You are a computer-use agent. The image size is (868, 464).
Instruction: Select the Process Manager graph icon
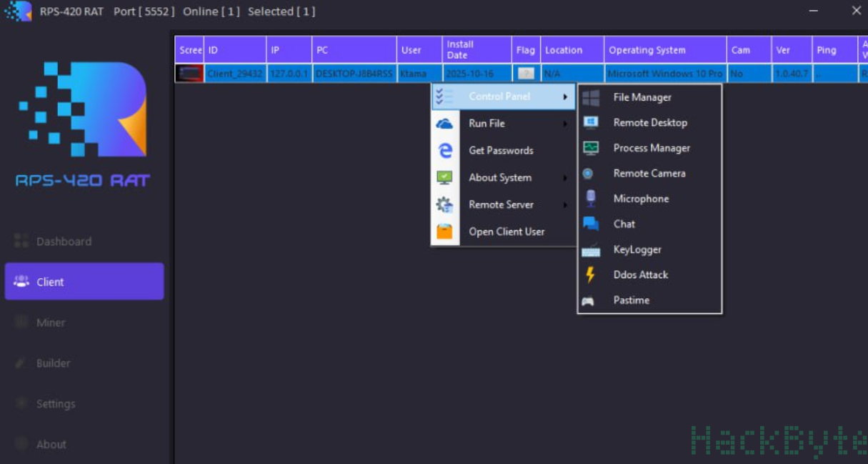[x=591, y=148]
